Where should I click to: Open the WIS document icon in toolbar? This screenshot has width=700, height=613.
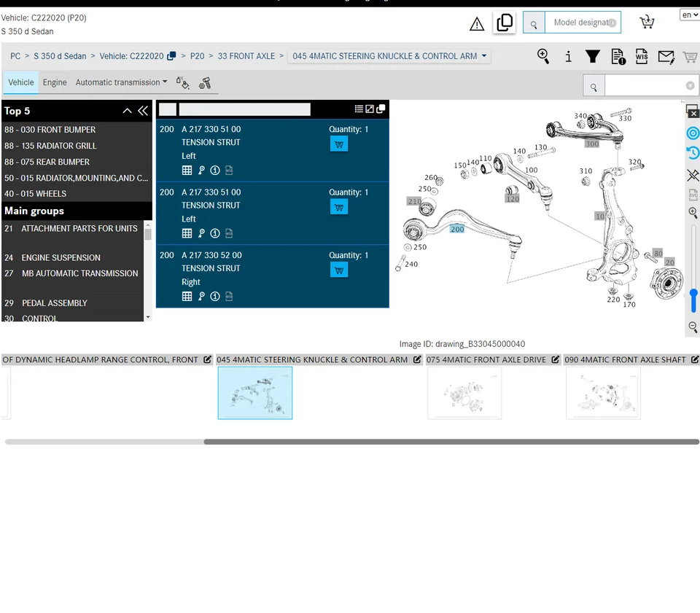tap(642, 56)
